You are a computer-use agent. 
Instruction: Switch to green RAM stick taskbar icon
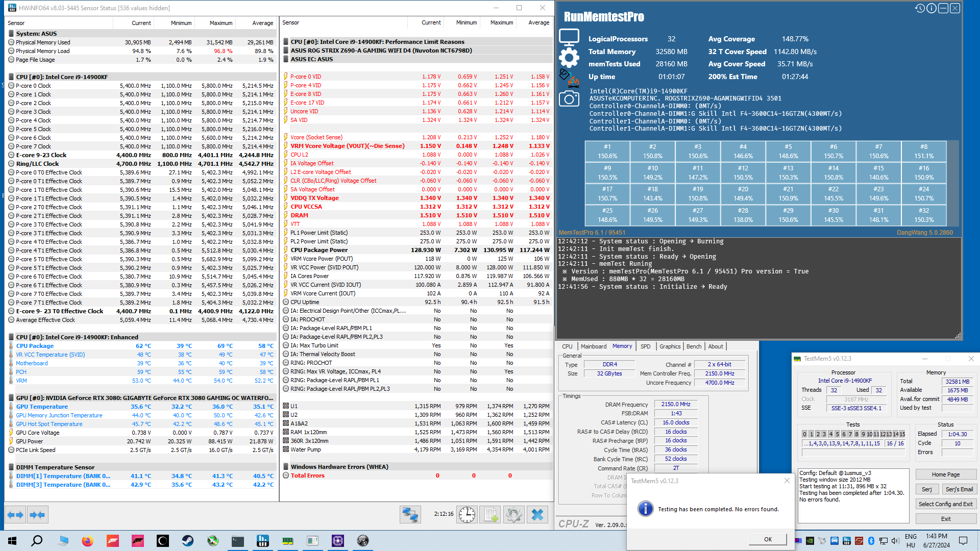pyautogui.click(x=288, y=541)
